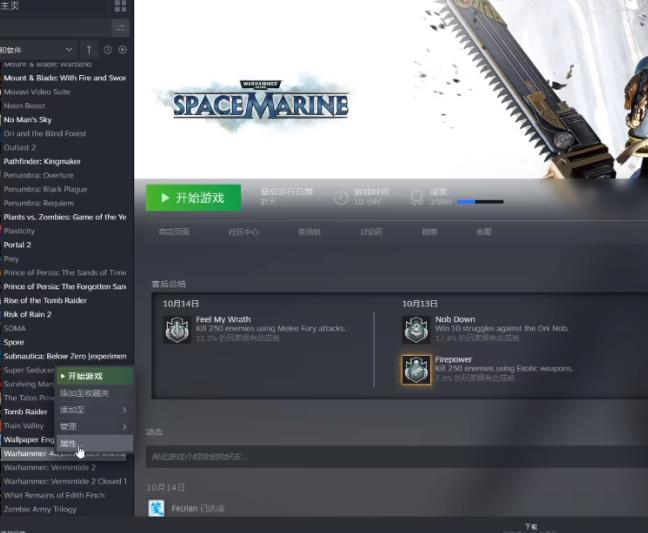Open the 客服 support tab

tap(484, 232)
